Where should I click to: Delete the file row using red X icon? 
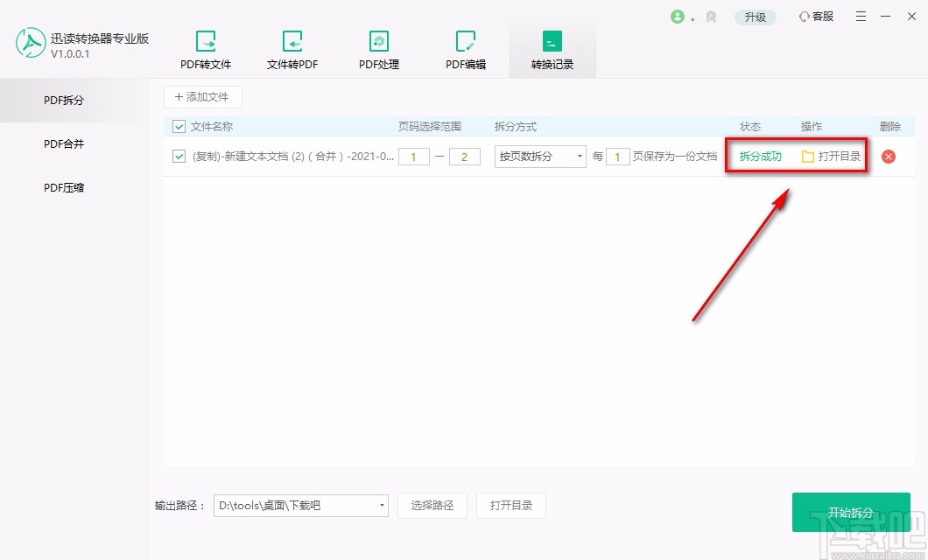pyautogui.click(x=889, y=157)
